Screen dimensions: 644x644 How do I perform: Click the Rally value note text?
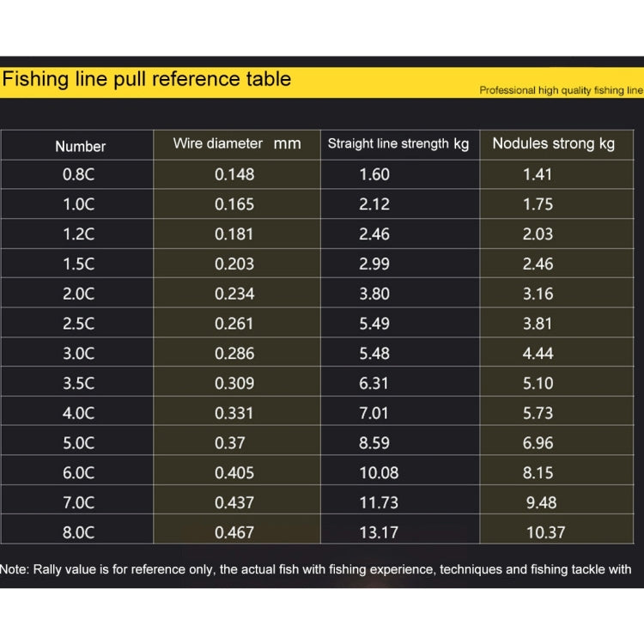315,569
